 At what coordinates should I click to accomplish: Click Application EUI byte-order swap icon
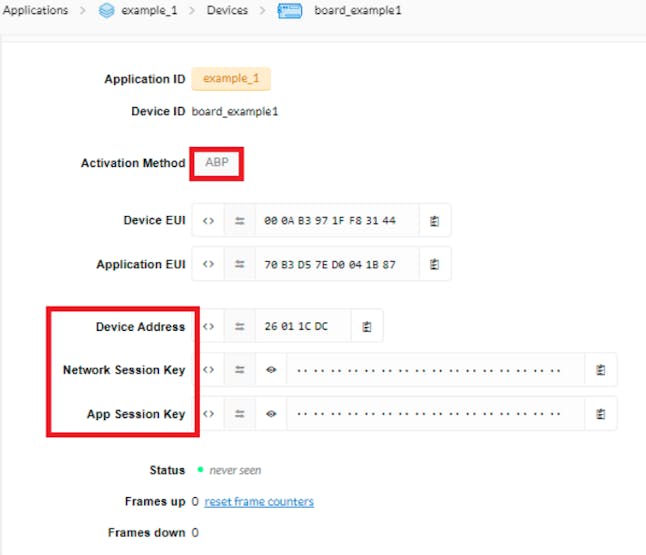tap(240, 264)
